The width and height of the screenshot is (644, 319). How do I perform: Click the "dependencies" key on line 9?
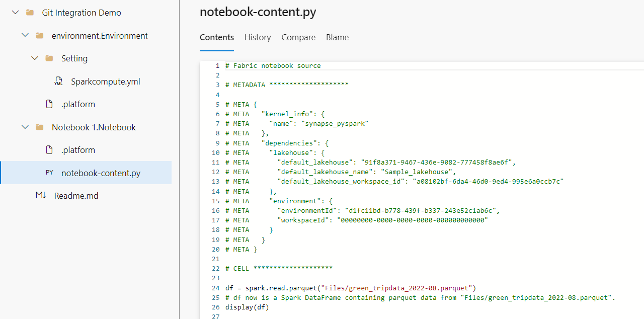click(x=289, y=143)
